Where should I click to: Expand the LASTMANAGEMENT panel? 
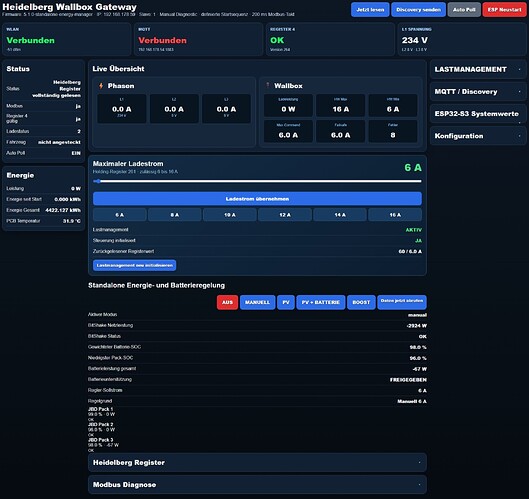[x=478, y=70]
